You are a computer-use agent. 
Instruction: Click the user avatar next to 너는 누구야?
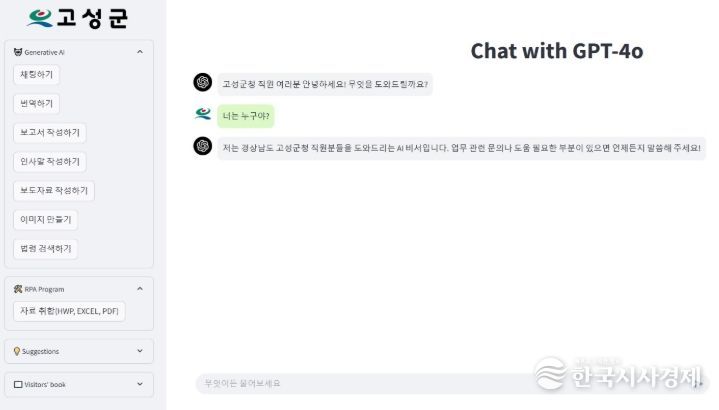203,113
